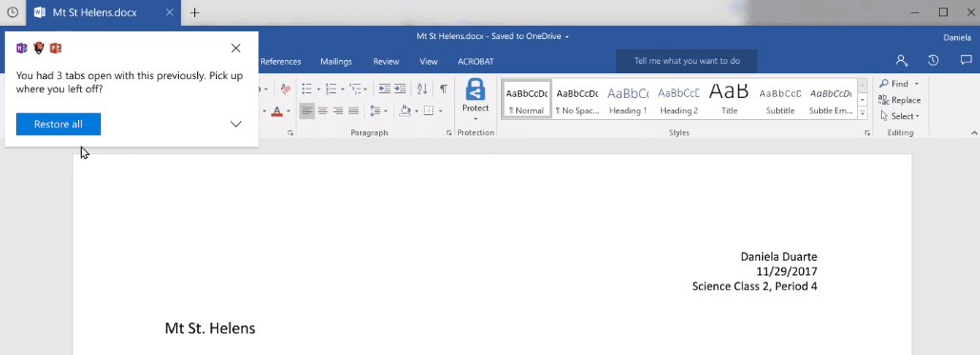Toggle center alignment
The height and width of the screenshot is (355, 980).
coord(323,110)
